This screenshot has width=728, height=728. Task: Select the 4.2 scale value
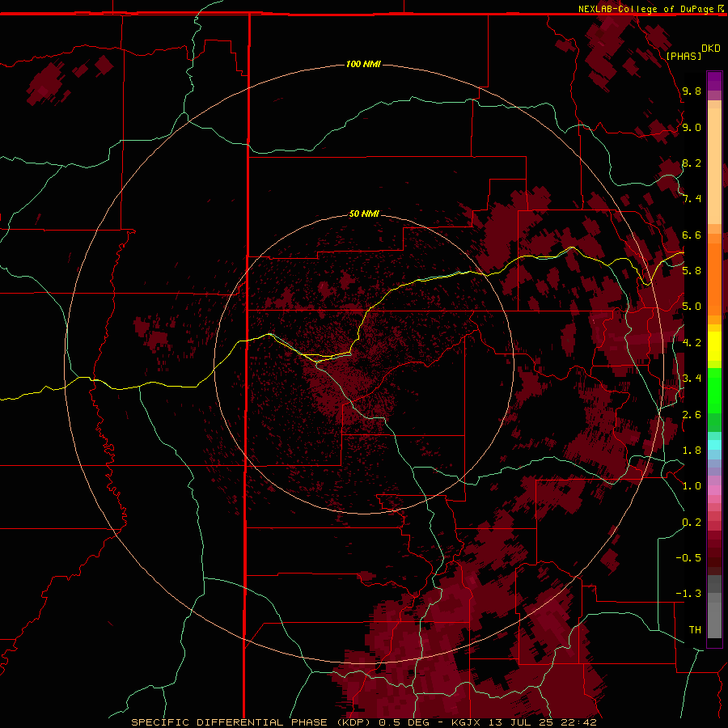(692, 342)
